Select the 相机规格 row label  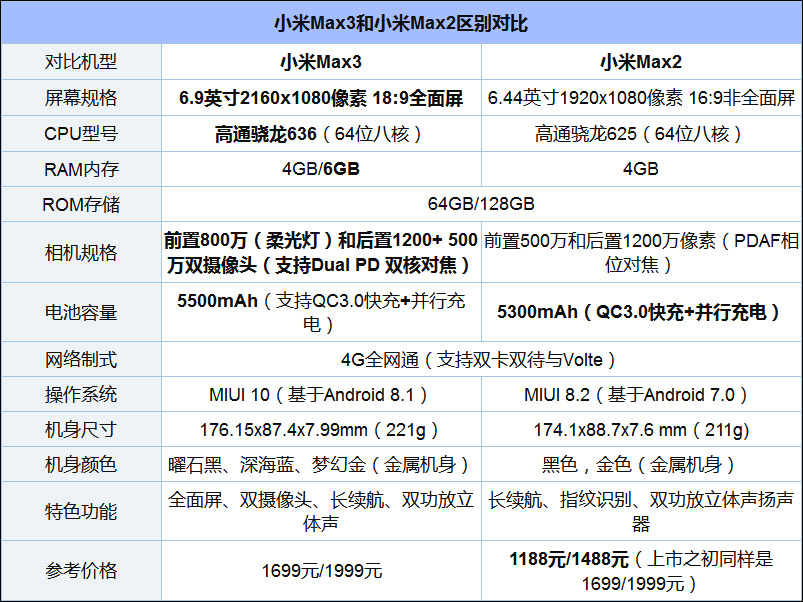tap(81, 252)
